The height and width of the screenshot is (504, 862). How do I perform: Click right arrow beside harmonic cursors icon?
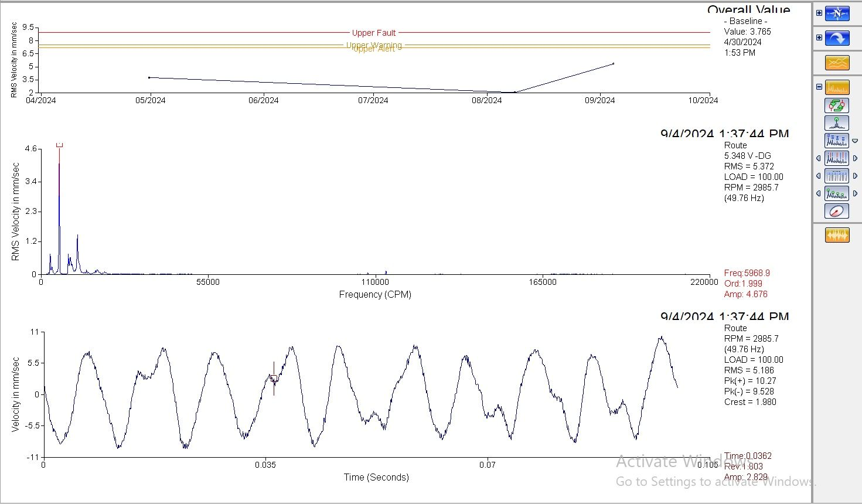[855, 158]
